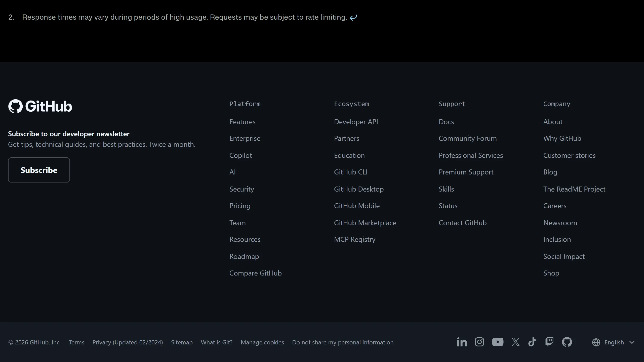This screenshot has height=362, width=644.
Task: Click the Company column heading
Action: click(x=557, y=104)
